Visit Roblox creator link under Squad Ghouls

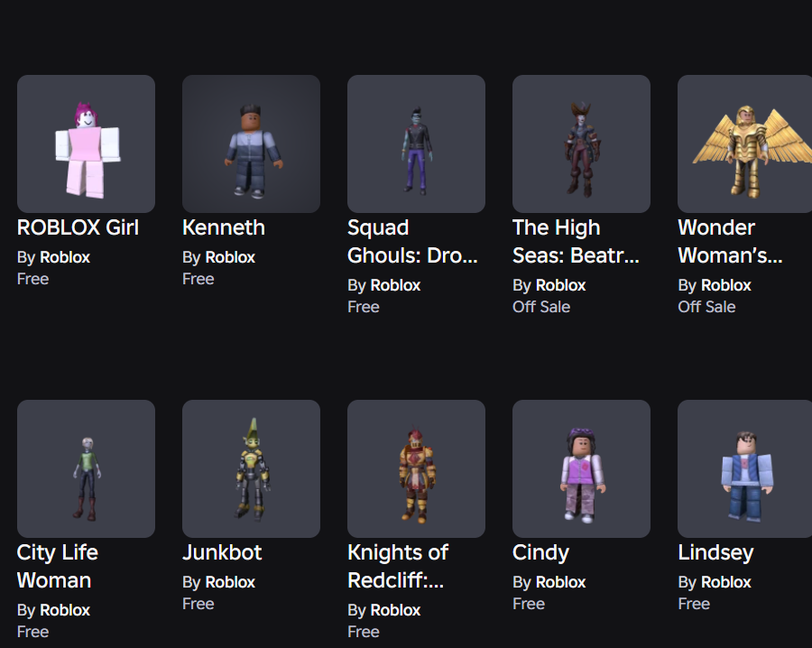(395, 285)
